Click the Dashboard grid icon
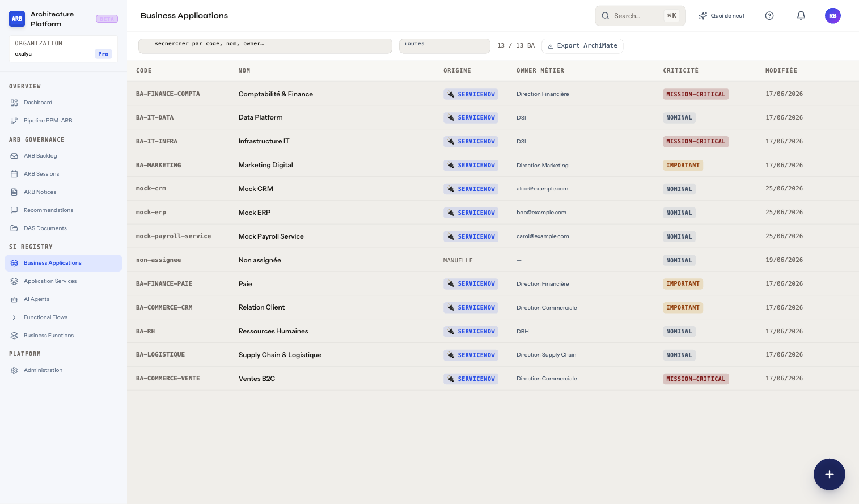Viewport: 859px width, 504px height. (x=14, y=103)
